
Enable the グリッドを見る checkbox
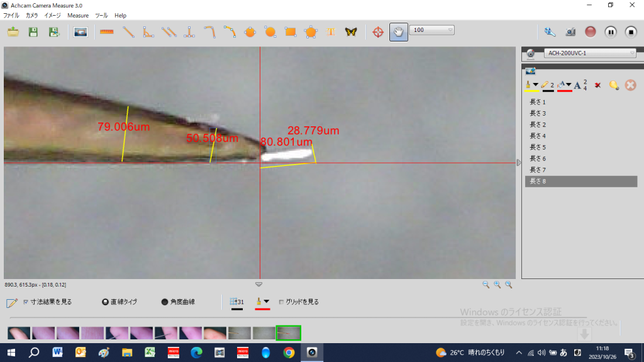pyautogui.click(x=281, y=302)
